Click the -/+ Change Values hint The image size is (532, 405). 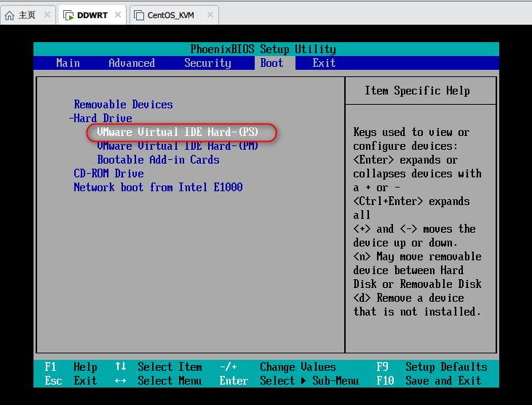point(278,367)
